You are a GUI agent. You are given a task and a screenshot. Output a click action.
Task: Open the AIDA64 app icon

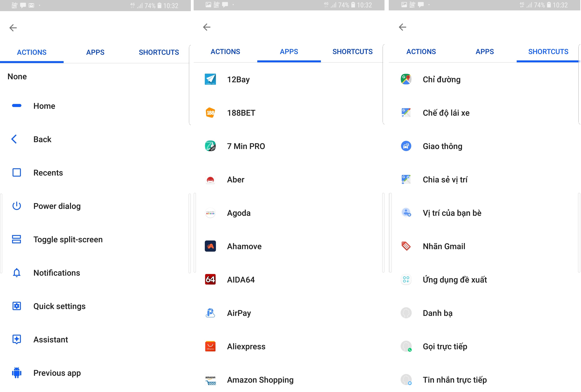coord(210,279)
